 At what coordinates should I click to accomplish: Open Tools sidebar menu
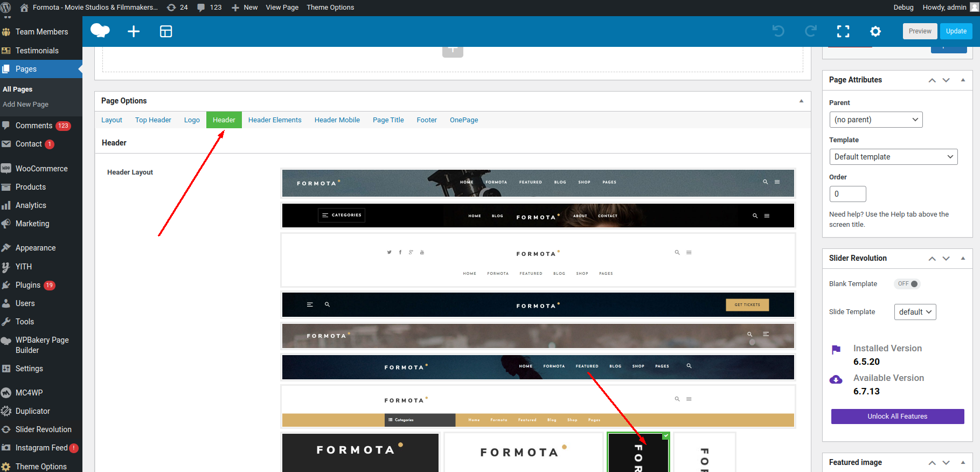coord(41,322)
